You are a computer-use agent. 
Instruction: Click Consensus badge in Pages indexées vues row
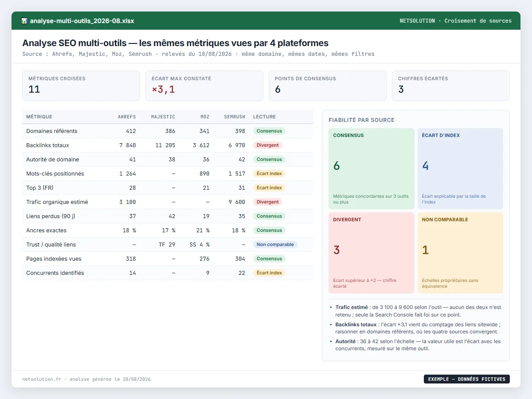tap(269, 259)
